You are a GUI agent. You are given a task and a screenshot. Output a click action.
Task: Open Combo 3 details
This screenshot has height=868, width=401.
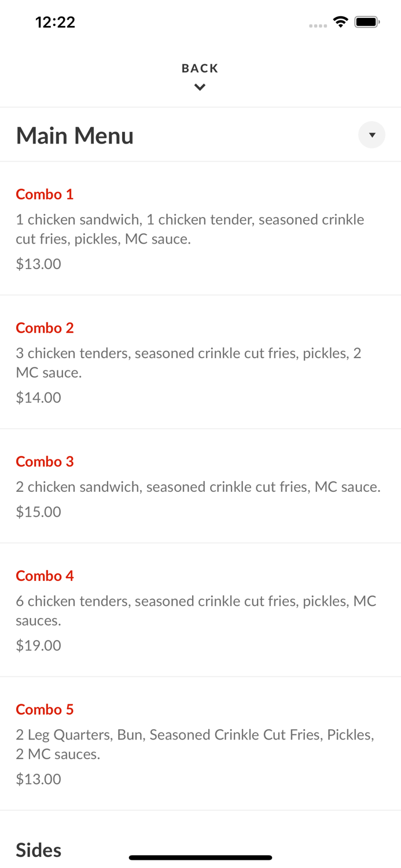click(45, 462)
